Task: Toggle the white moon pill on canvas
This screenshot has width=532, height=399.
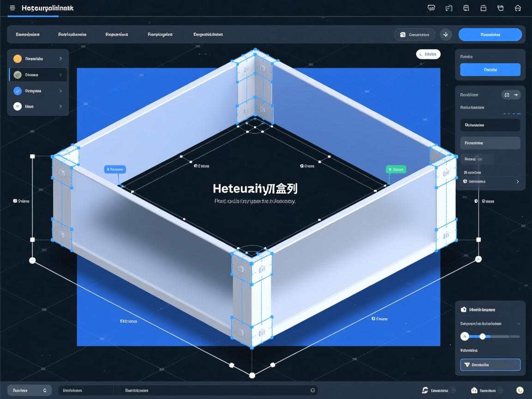Action: coord(428,54)
